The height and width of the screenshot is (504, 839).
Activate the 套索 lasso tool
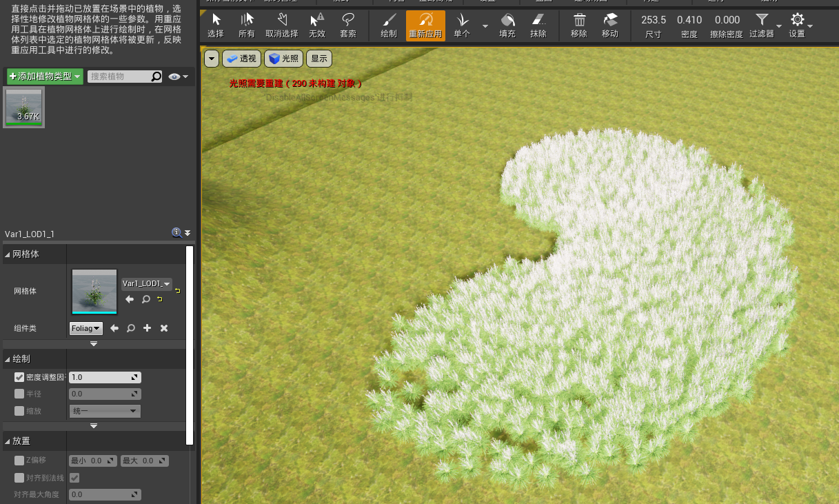348,26
